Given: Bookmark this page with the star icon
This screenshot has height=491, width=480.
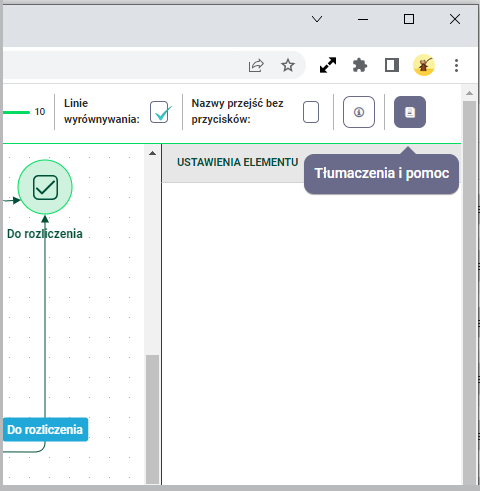Looking at the screenshot, I should pyautogui.click(x=288, y=65).
